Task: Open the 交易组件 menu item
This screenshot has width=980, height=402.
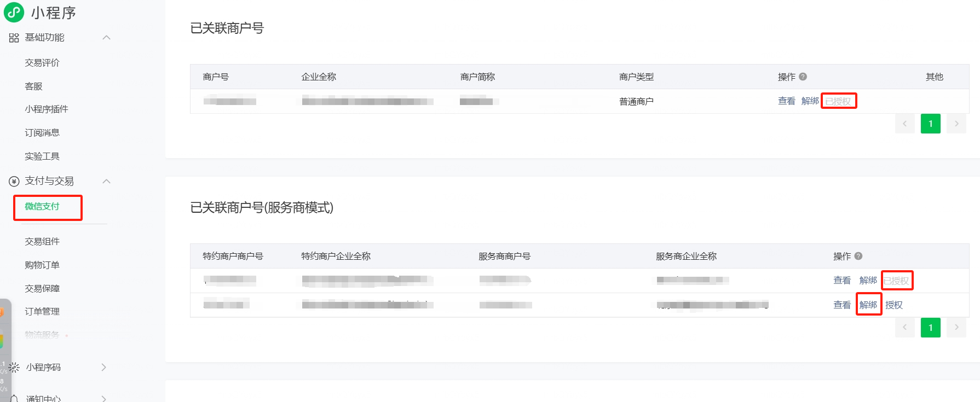Action: [x=42, y=242]
